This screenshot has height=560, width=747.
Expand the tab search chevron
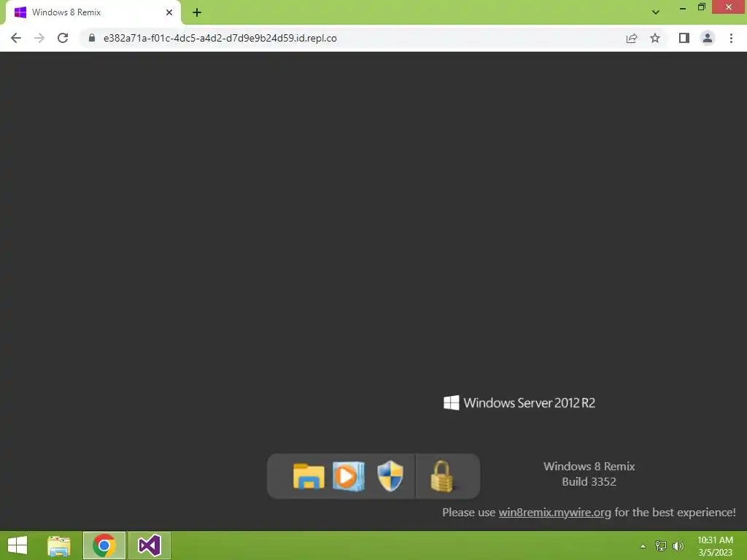click(x=656, y=12)
